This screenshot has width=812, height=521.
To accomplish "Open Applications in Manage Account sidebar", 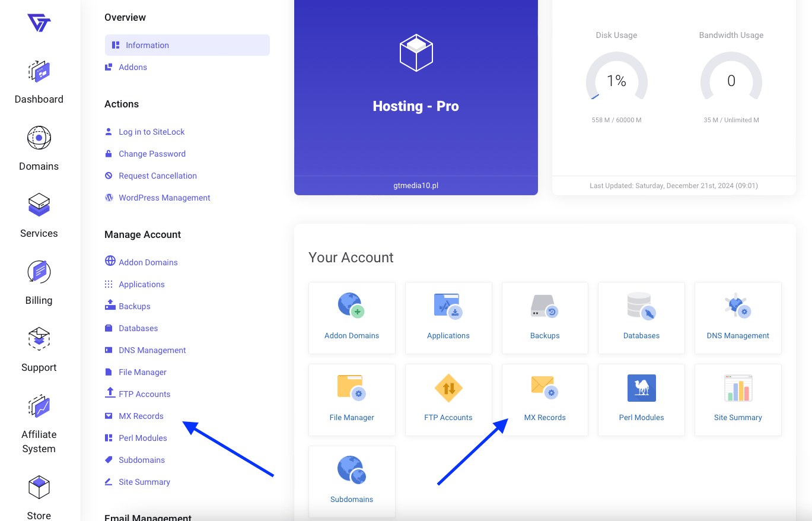I will [x=142, y=284].
